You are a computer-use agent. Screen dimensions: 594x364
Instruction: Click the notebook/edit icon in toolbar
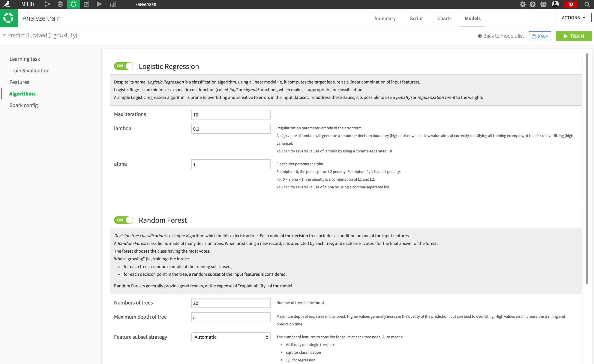(86, 5)
